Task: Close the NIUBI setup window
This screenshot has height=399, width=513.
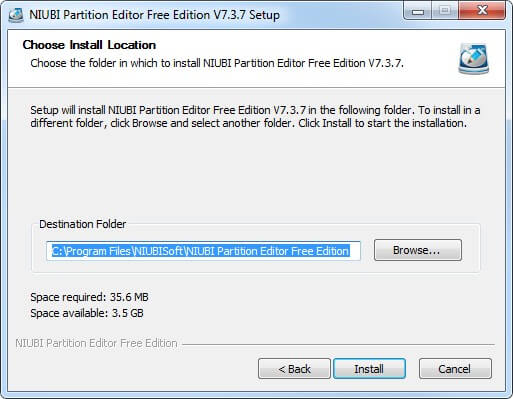Action: coord(482,11)
